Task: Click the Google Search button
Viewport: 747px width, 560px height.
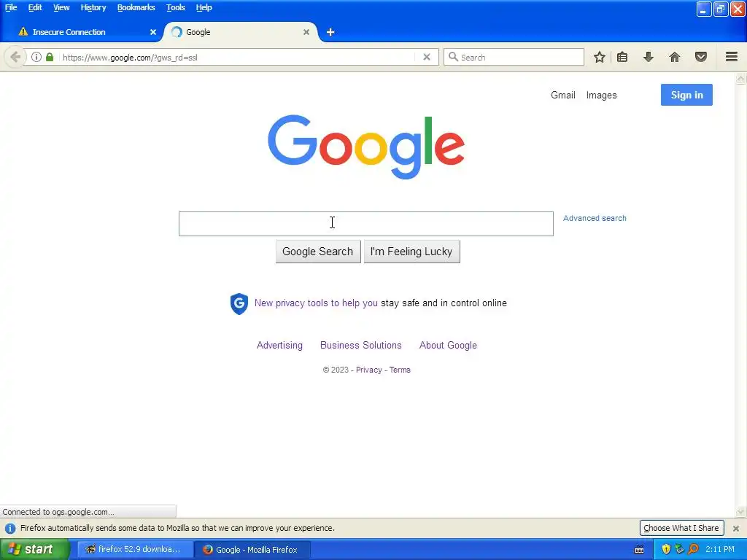Action: click(318, 252)
